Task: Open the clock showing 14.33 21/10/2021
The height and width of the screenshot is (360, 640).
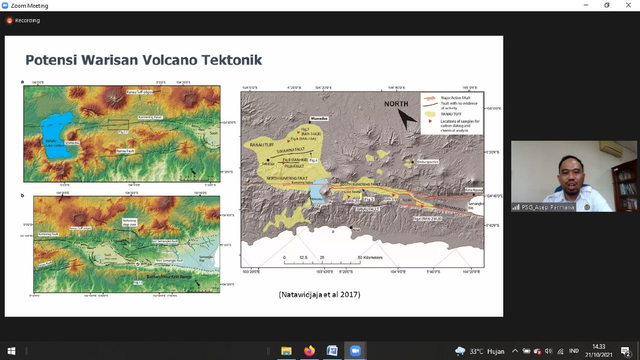Action: tap(599, 351)
